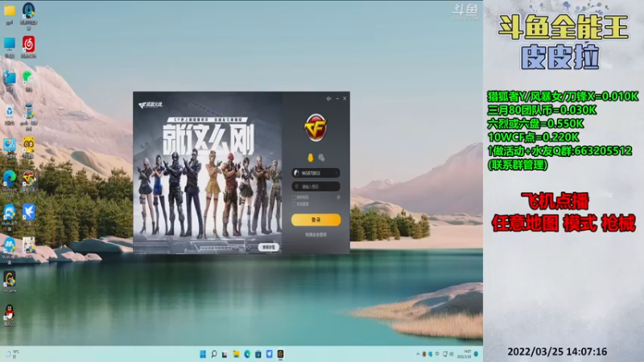Open the blue round notification icon in tray
The height and width of the screenshot is (362, 644).
(x=477, y=354)
